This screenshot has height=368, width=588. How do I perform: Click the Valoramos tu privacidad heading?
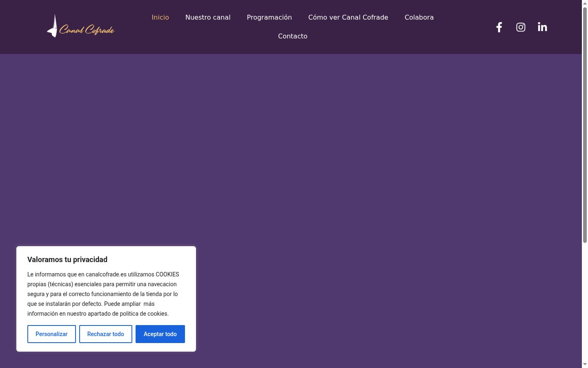[67, 260]
